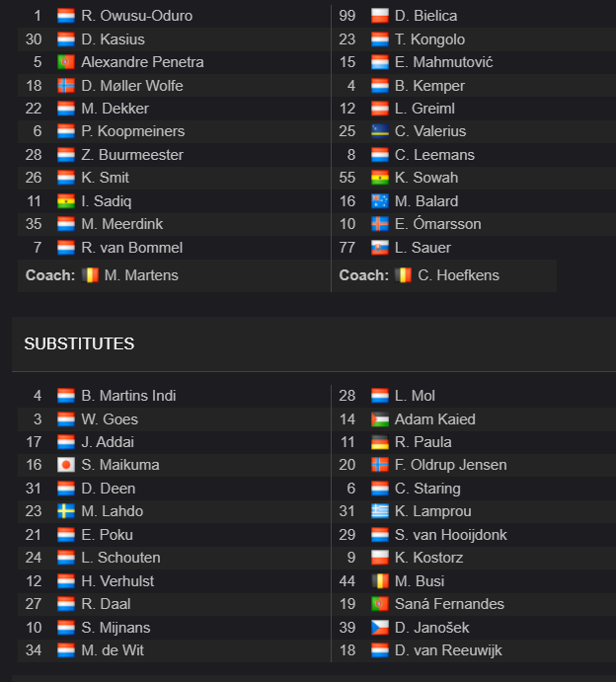The height and width of the screenshot is (682, 616).
Task: Open Saná Fernandes player profile
Action: click(x=449, y=604)
